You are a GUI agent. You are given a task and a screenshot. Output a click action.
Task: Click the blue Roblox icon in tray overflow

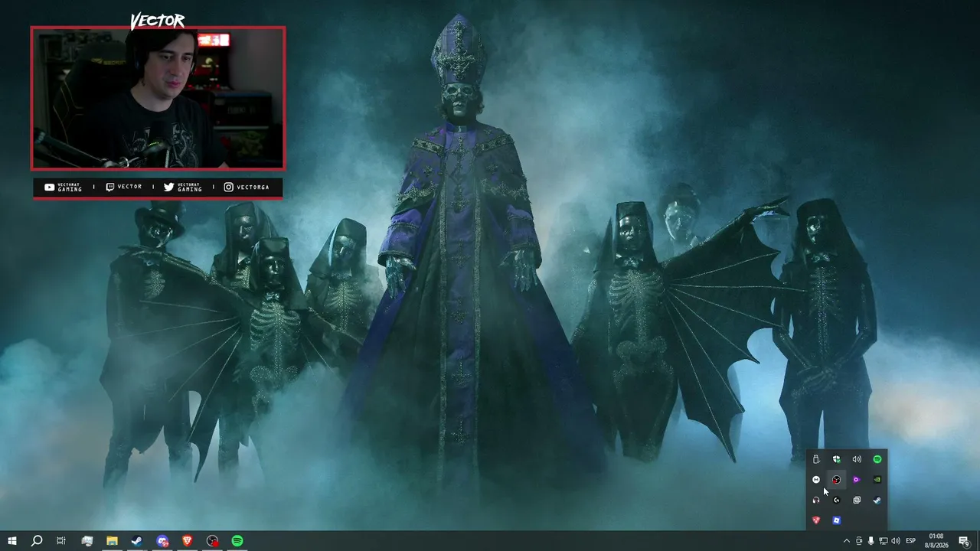point(836,520)
